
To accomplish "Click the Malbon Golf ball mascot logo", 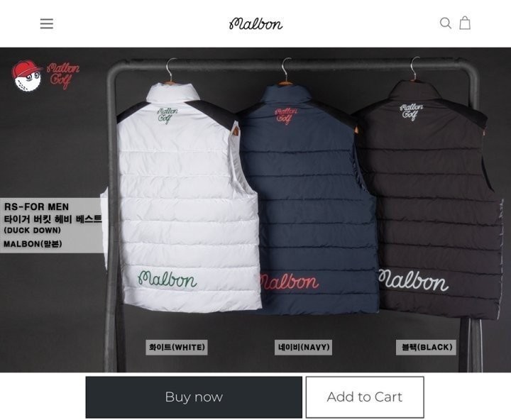I will click(x=26, y=76).
